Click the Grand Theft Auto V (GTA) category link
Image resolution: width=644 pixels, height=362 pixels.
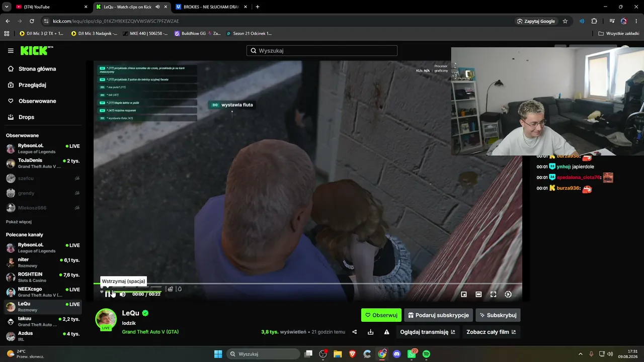click(150, 332)
